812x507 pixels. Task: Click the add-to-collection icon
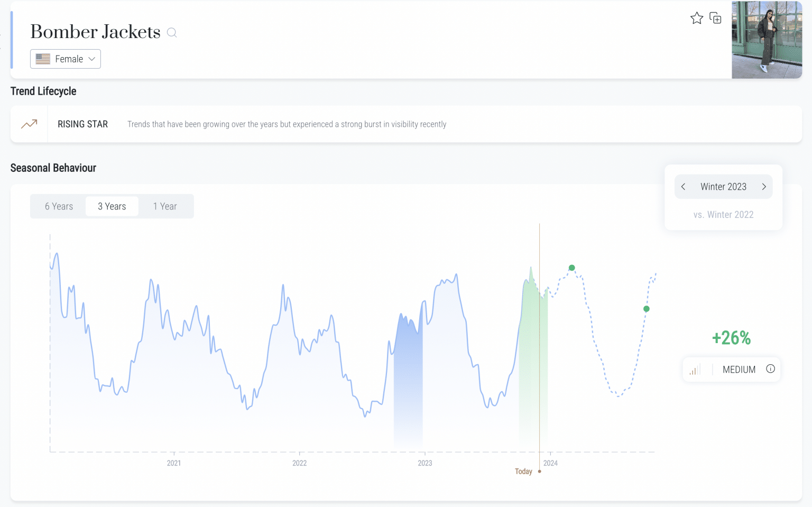[715, 18]
